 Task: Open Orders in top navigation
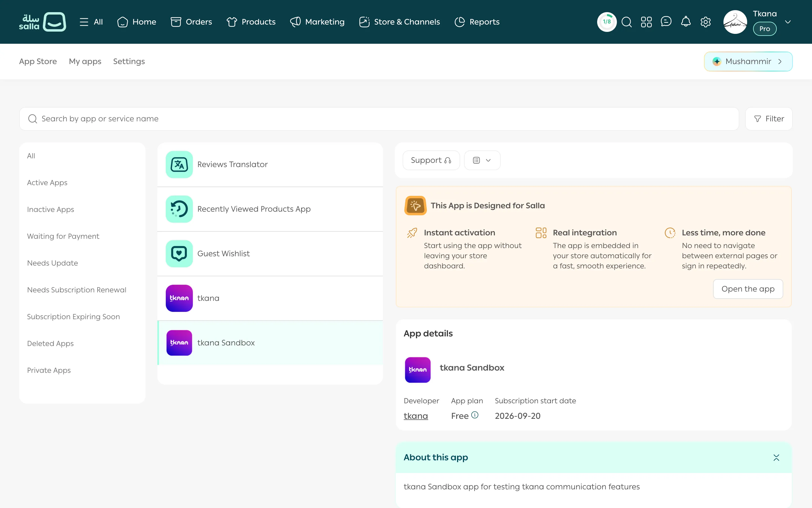pyautogui.click(x=191, y=22)
